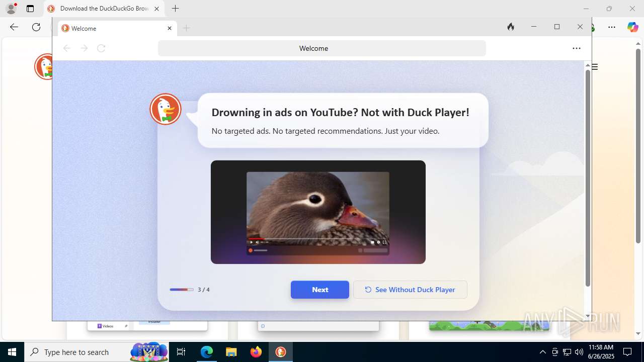Click scroll-down arrow of DuckDuckGo browser scrollbar
The height and width of the screenshot is (362, 644).
coord(588,316)
